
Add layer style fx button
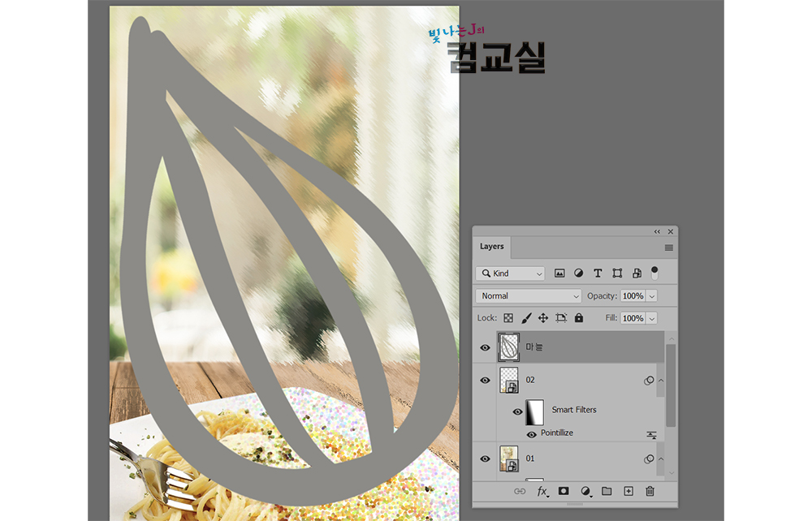(x=542, y=491)
